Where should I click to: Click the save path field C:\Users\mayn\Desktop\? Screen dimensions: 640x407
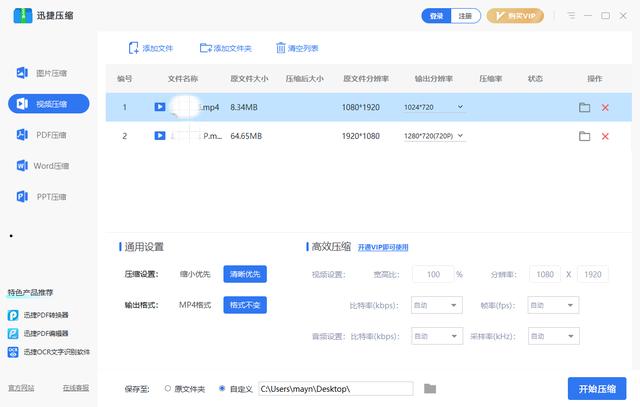336,389
